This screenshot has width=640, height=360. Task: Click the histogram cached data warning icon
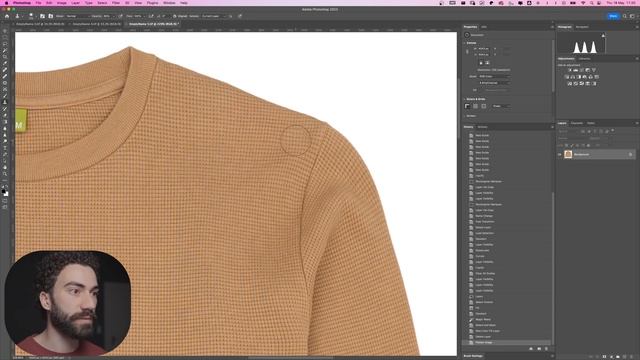point(603,35)
